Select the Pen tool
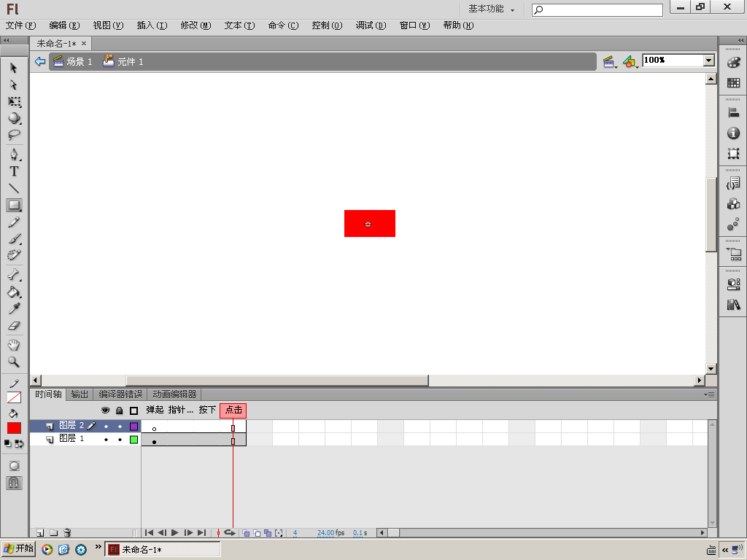747x560 pixels. [15, 155]
